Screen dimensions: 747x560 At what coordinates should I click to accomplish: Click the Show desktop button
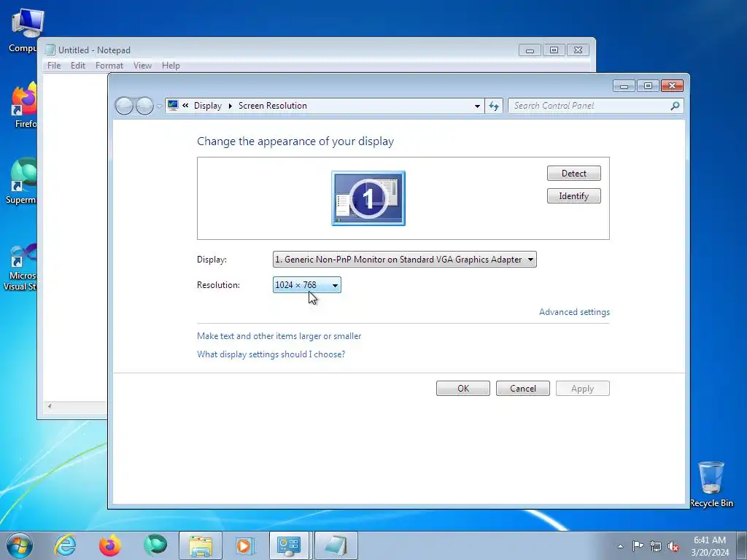742,545
